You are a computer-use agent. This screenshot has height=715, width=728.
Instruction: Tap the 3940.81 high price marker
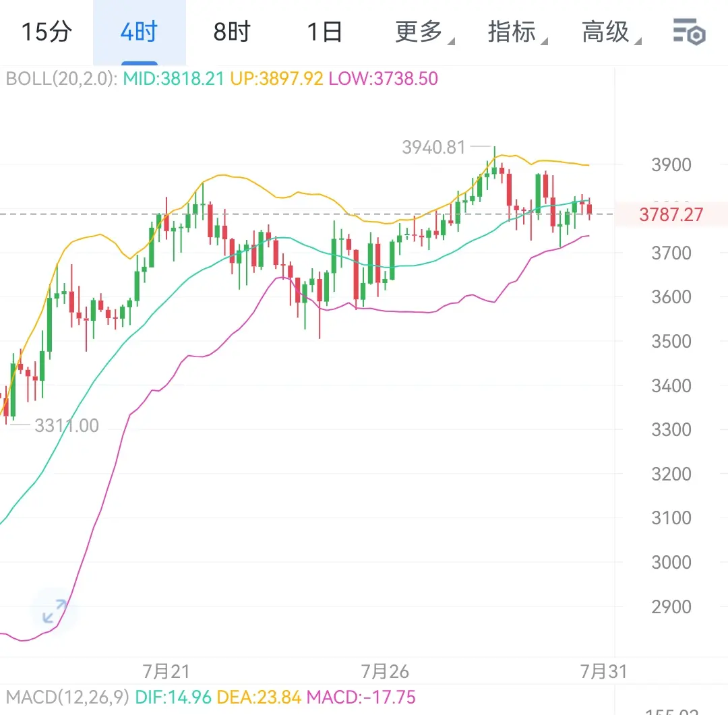pyautogui.click(x=433, y=147)
